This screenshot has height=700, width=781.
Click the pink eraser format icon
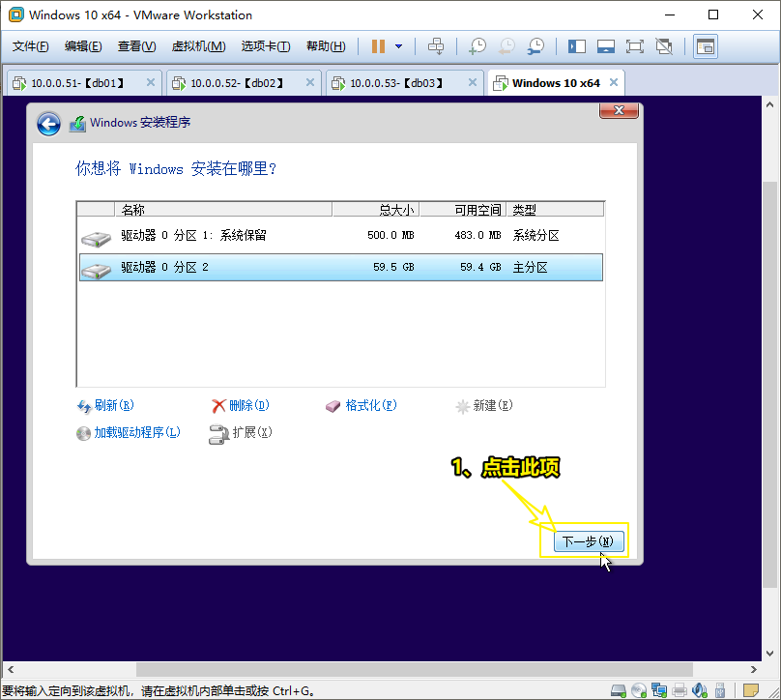pos(333,406)
